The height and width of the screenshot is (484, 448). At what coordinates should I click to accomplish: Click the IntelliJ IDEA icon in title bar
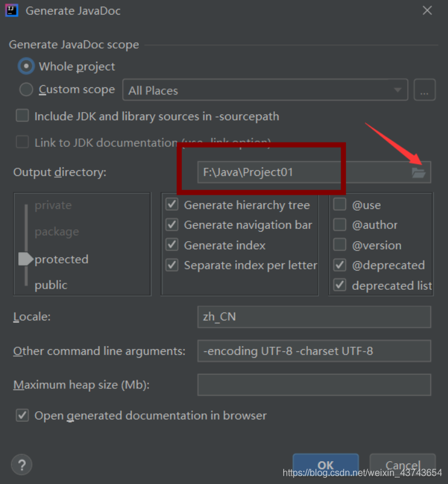tap(12, 11)
